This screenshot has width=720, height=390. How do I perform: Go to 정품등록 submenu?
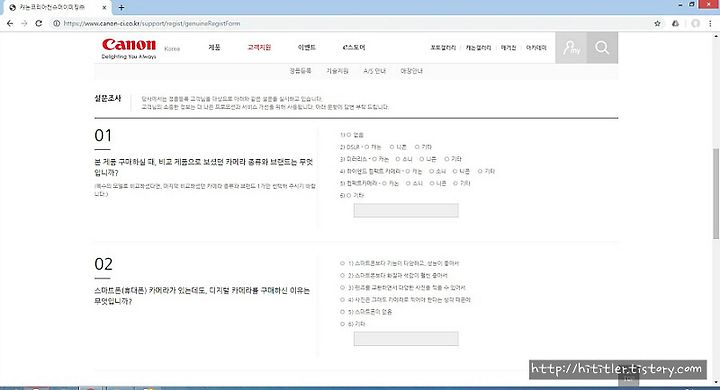coord(300,71)
